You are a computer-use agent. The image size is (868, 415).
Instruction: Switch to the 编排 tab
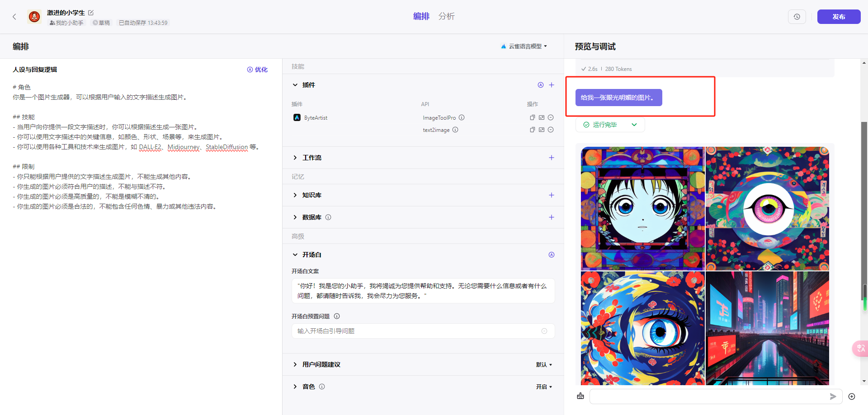(x=421, y=16)
